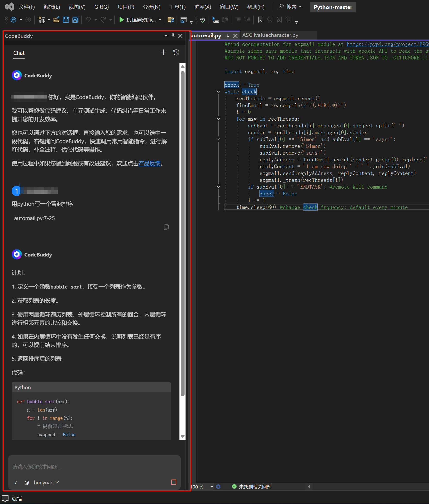The height and width of the screenshot is (504, 429).
Task: Collapse the while loop code region
Action: click(x=218, y=91)
